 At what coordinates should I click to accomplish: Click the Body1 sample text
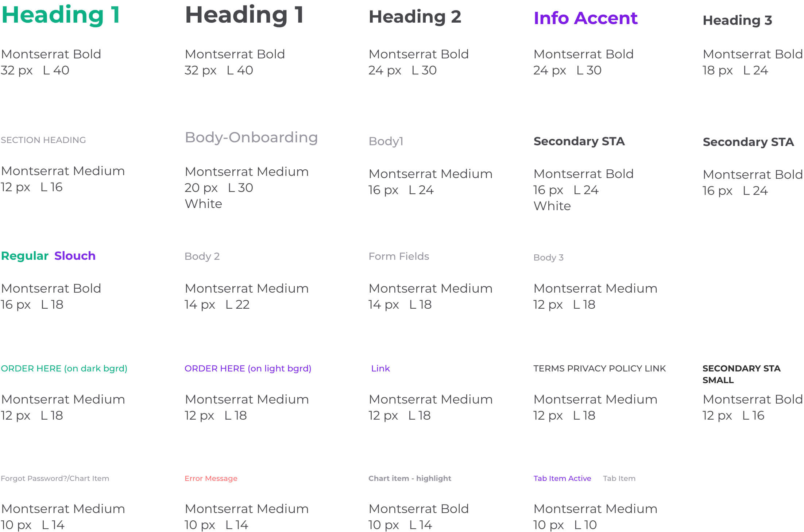[386, 141]
